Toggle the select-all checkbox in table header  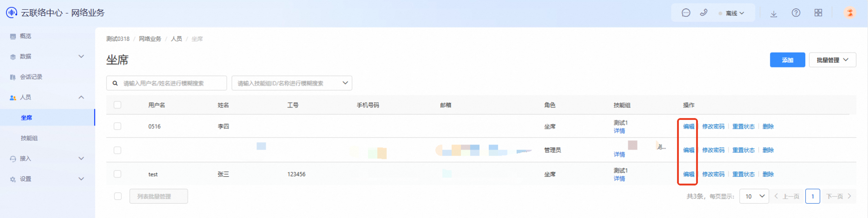[118, 105]
